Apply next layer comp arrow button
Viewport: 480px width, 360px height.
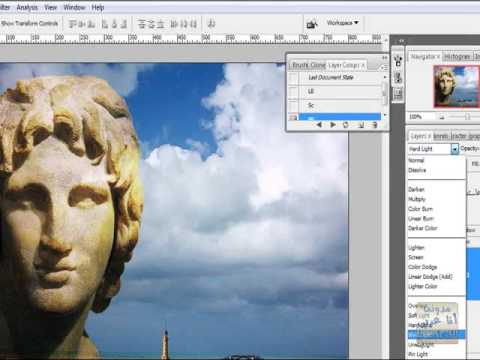(x=332, y=125)
